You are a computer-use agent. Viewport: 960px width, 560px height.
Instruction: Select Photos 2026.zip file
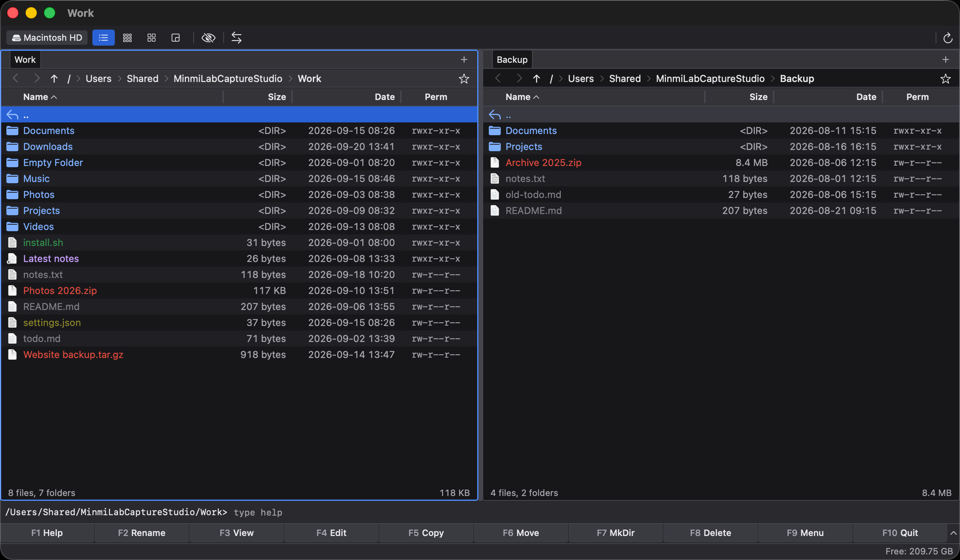(239, 291)
